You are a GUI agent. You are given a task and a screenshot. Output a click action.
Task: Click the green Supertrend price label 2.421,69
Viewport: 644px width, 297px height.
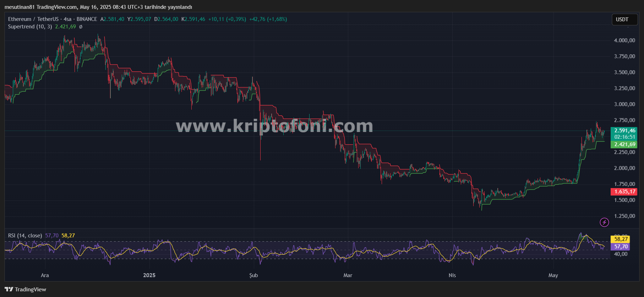click(x=624, y=144)
